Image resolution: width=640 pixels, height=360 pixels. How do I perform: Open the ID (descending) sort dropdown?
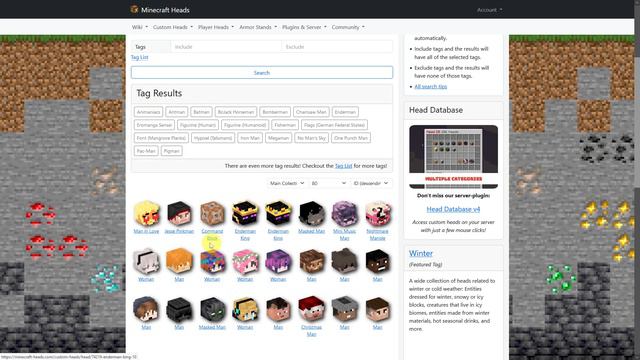(371, 183)
